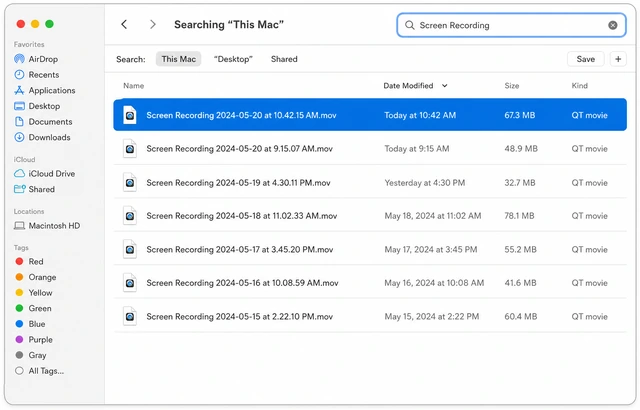The height and width of the screenshot is (410, 640).
Task: Click the Shared folder icon under iCloud
Action: pyautogui.click(x=19, y=189)
